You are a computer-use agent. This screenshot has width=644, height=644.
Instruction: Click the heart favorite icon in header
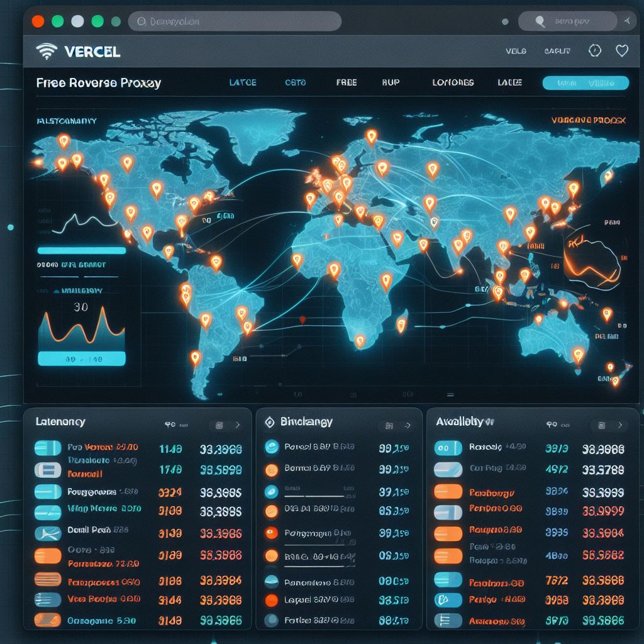(621, 52)
